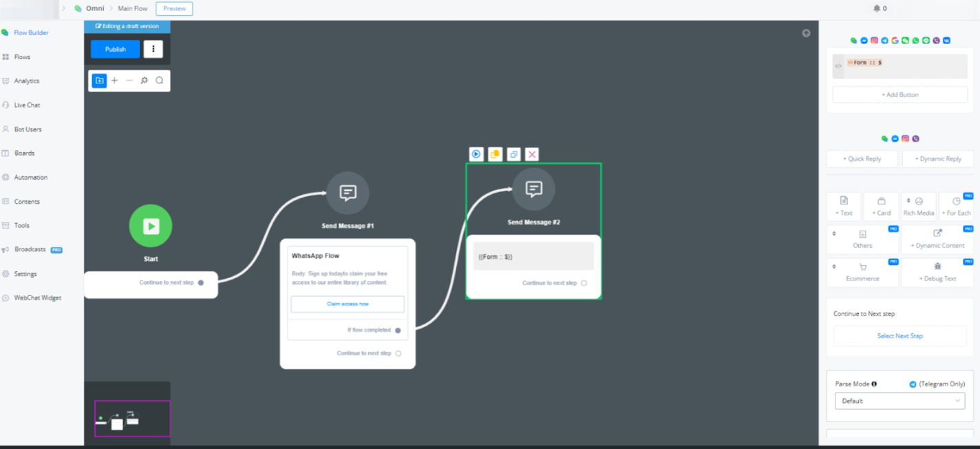The height and width of the screenshot is (449, 980).
Task: Go to Live Chat in the sidebar
Action: [27, 105]
